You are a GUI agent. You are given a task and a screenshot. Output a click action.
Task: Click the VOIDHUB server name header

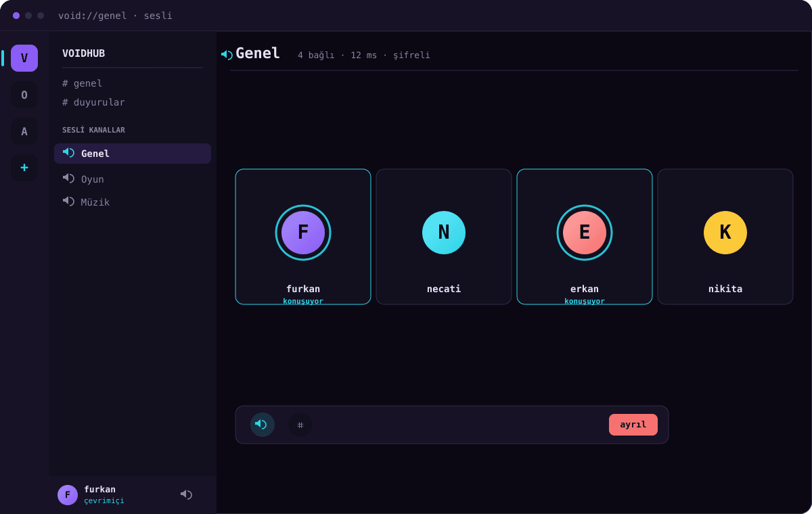[x=84, y=53]
